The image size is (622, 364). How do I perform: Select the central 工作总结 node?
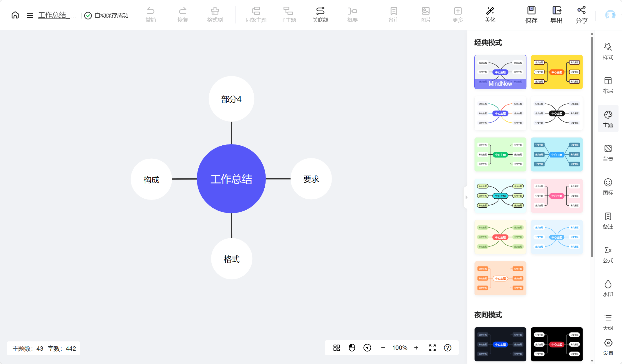point(231,179)
